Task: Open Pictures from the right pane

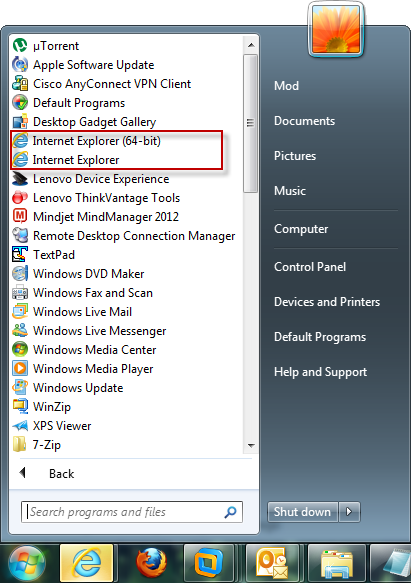Action: (295, 156)
